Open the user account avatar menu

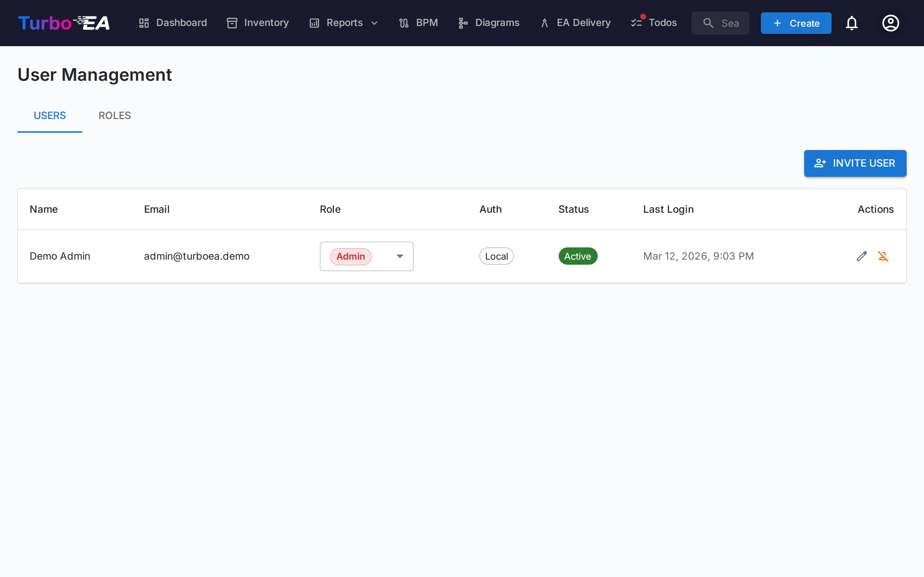pyautogui.click(x=890, y=23)
